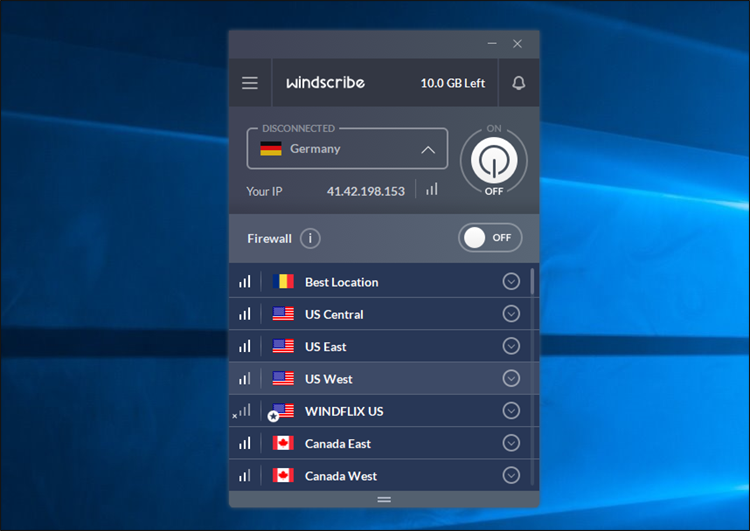This screenshot has height=531, width=750.
Task: Open Firewall info icon
Action: click(310, 238)
